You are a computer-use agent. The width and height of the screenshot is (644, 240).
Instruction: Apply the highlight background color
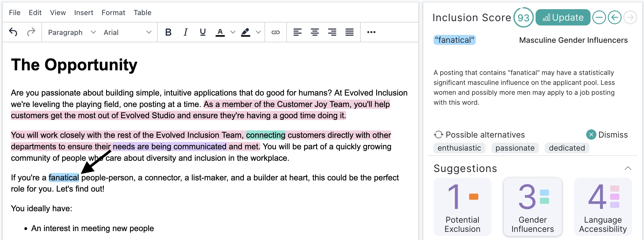(x=246, y=32)
